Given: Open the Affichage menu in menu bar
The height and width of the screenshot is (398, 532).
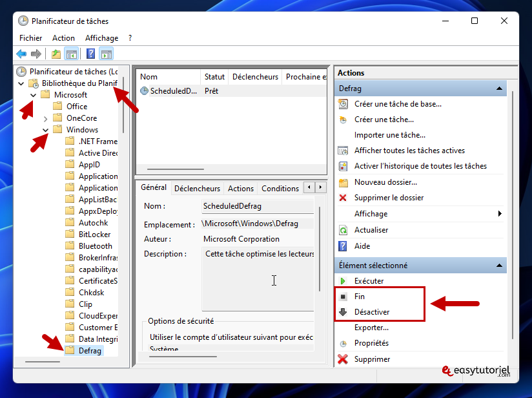Looking at the screenshot, I should [102, 38].
